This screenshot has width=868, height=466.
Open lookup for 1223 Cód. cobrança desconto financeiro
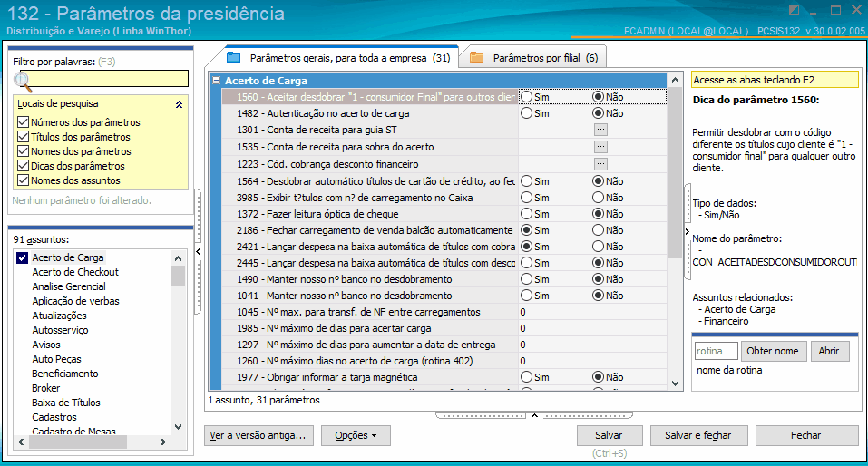[x=600, y=164]
